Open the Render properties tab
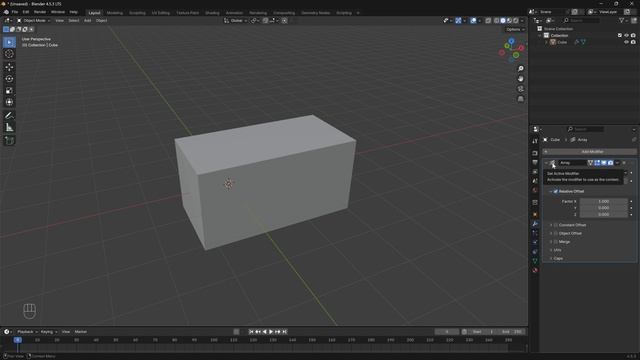The height and width of the screenshot is (360, 640). (535, 153)
